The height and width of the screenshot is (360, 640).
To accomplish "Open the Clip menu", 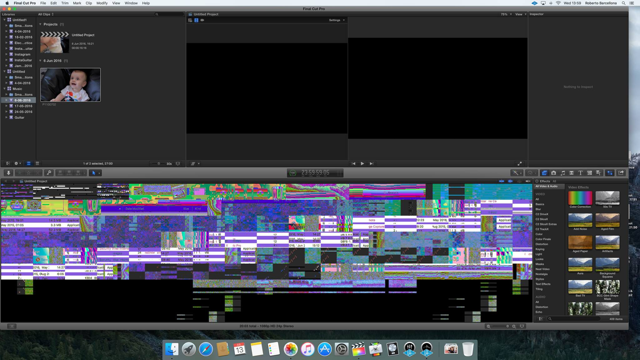I will 89,3.
